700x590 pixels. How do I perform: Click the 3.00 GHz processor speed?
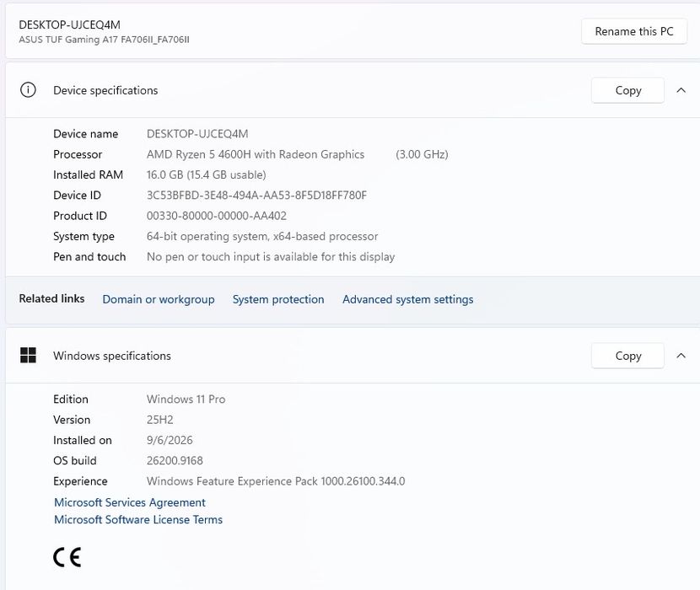pyautogui.click(x=422, y=154)
